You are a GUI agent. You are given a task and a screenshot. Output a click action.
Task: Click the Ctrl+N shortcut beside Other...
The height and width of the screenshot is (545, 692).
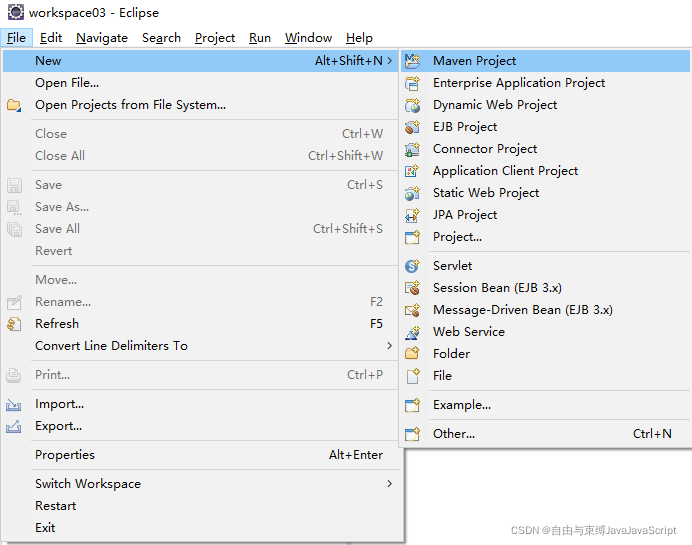tap(652, 434)
